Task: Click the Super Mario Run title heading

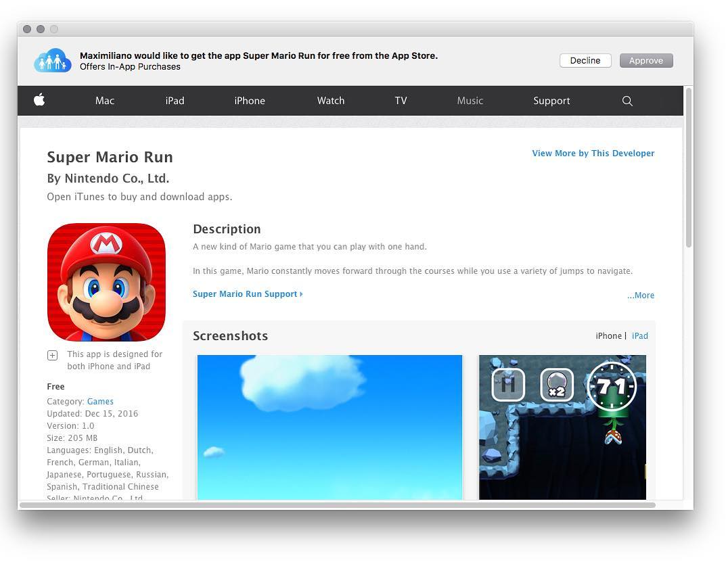Action: tap(110, 157)
